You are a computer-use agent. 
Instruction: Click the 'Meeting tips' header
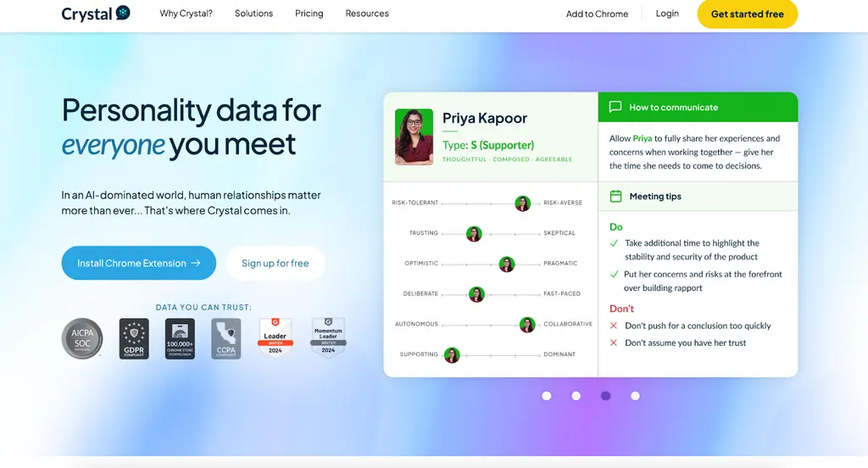(655, 196)
